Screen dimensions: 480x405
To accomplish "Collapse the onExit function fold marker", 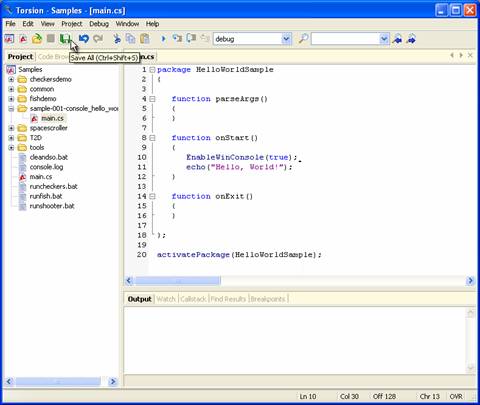I will click(152, 196).
